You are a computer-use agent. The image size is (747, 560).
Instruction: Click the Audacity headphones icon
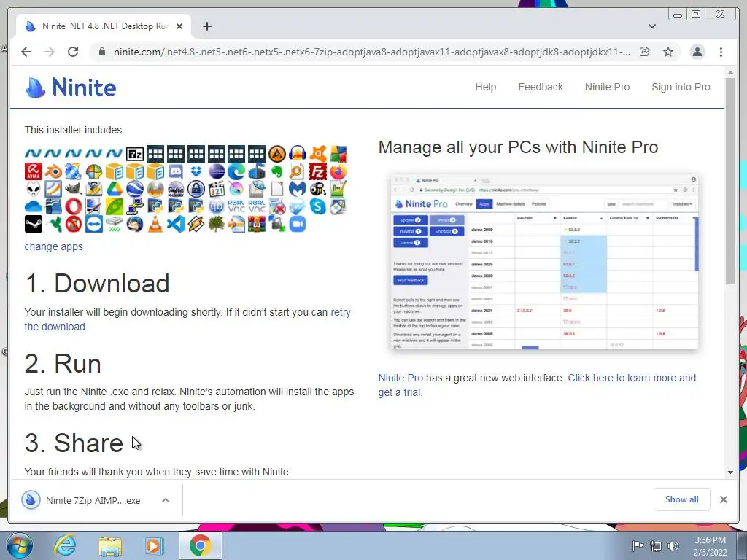(298, 154)
